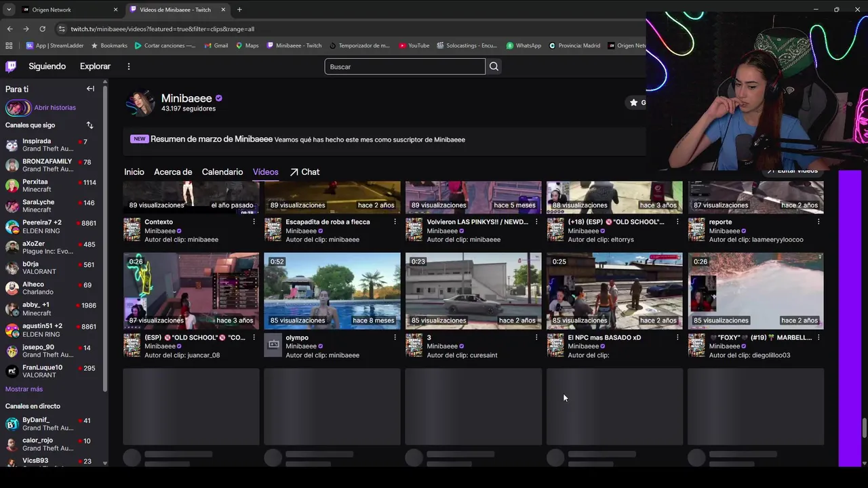The width and height of the screenshot is (868, 488).
Task: Open the Calendario tab
Action: tap(222, 172)
